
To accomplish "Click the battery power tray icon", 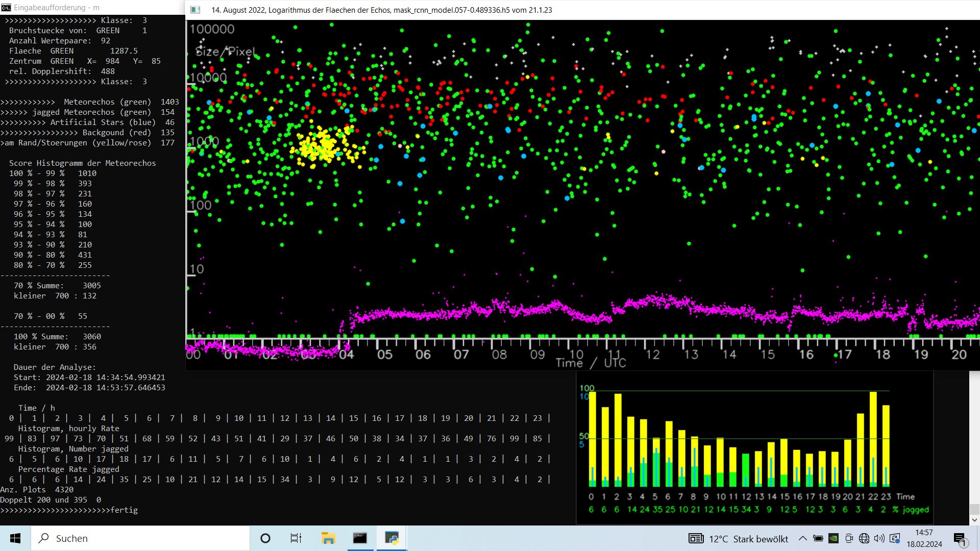I will pos(818,538).
